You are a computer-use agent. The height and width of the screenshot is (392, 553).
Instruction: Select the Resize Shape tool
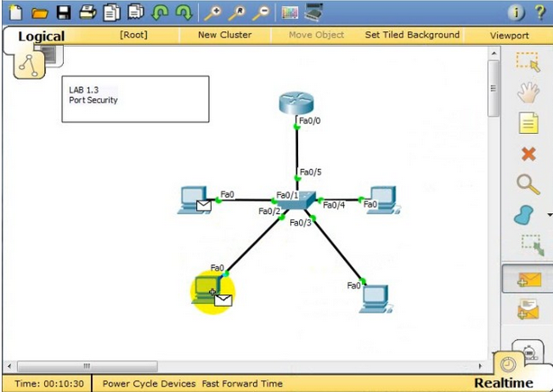533,244
